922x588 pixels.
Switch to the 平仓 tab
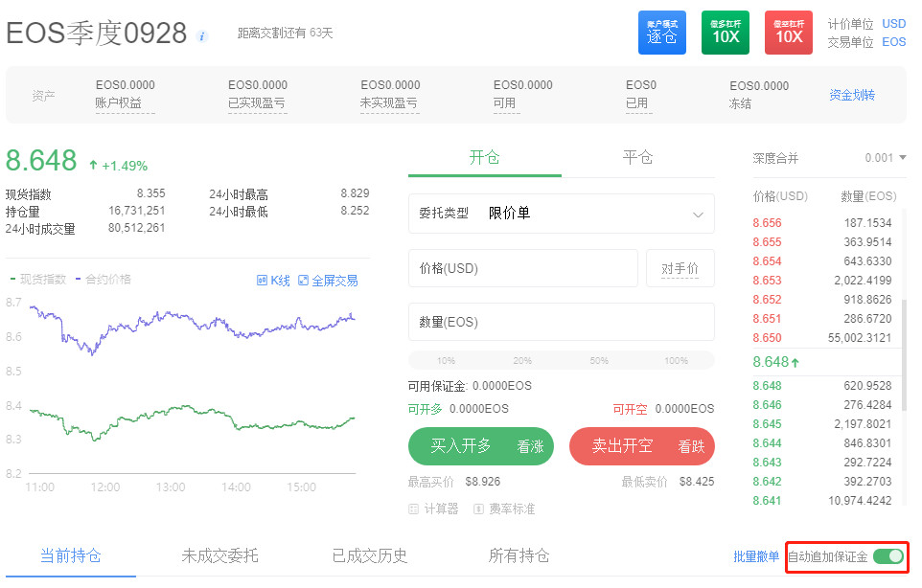pos(638,157)
